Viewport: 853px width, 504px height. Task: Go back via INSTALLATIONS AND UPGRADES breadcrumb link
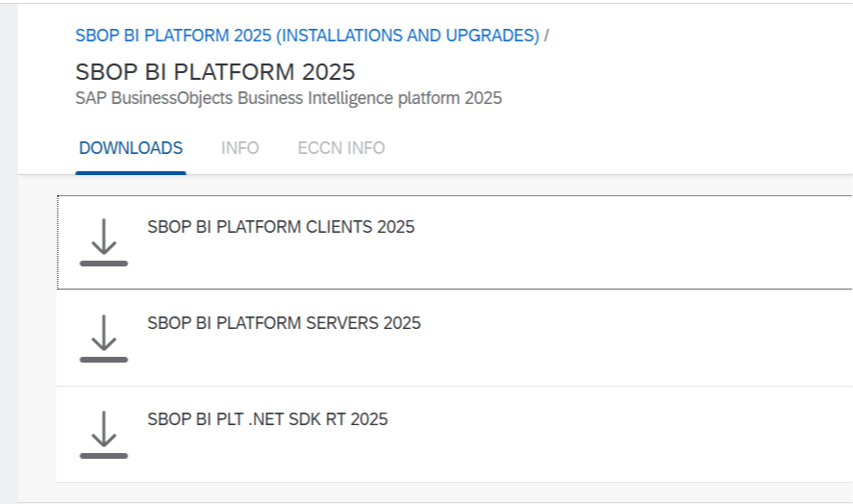308,36
